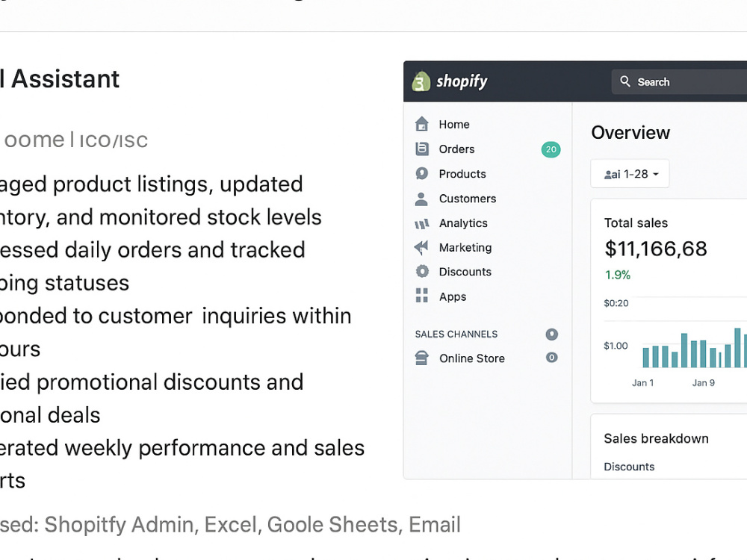Screen dimensions: 747x560
Task: Click the Analytics bar chart icon
Action: tap(421, 223)
